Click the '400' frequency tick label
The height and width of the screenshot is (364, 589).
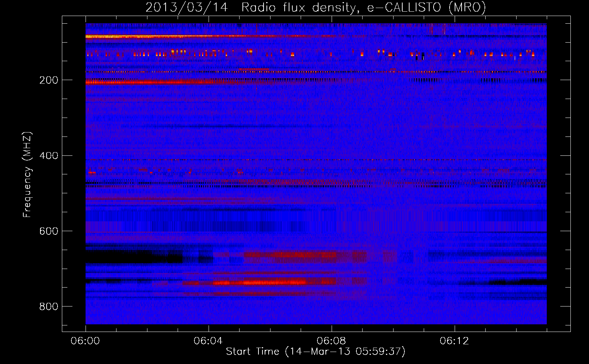coord(49,156)
